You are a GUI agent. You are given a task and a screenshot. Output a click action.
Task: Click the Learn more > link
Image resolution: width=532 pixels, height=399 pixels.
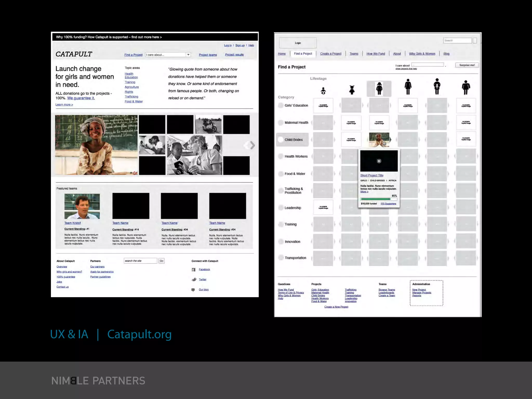(64, 105)
